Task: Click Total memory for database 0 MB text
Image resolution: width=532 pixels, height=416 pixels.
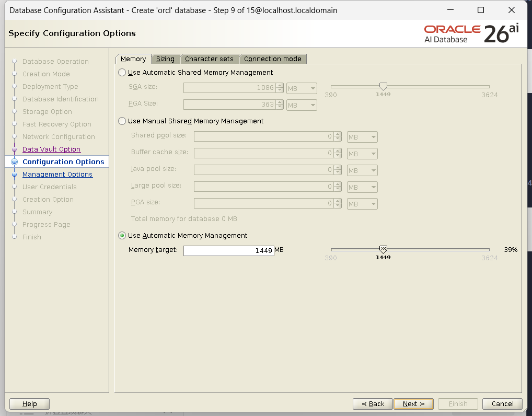Action: click(184, 219)
